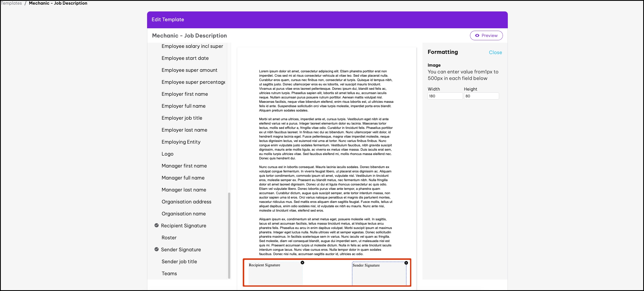Screen dimensions: 644x291
Task: Click the field list scrollbar
Action: [229, 235]
